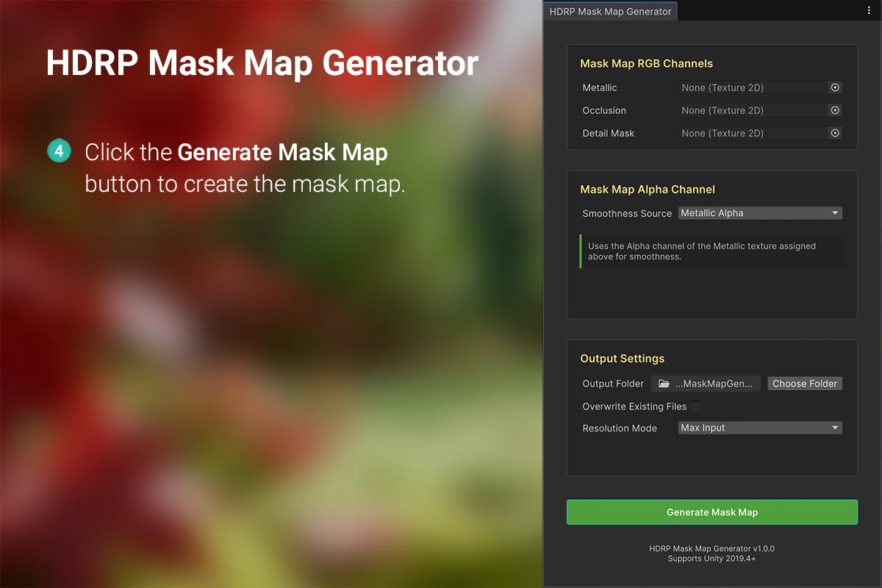
Task: Enable the Overwrite Existing Files checkbox
Action: point(695,406)
